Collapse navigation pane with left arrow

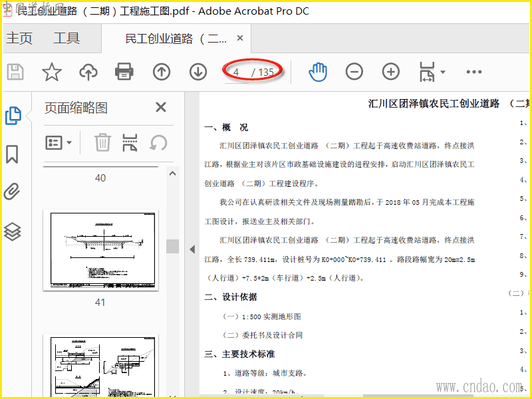(x=192, y=249)
